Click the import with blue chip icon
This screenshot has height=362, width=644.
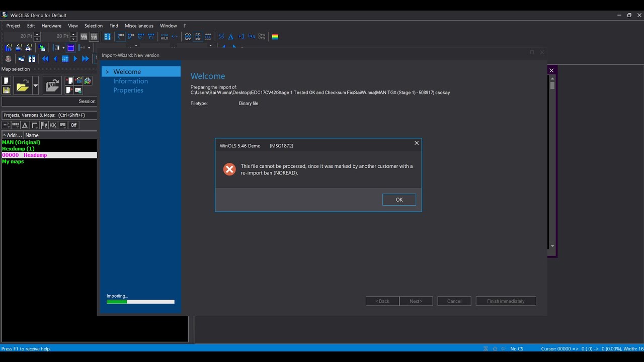click(x=78, y=80)
